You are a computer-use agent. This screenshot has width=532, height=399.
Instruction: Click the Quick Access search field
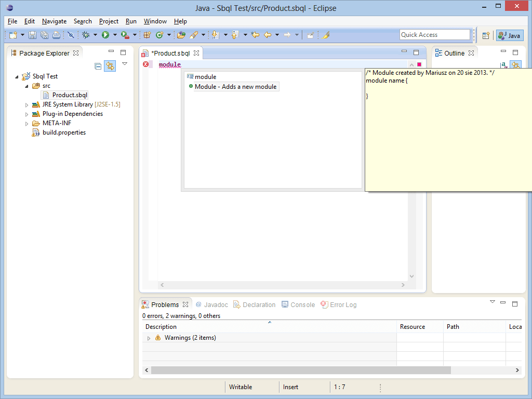click(435, 35)
